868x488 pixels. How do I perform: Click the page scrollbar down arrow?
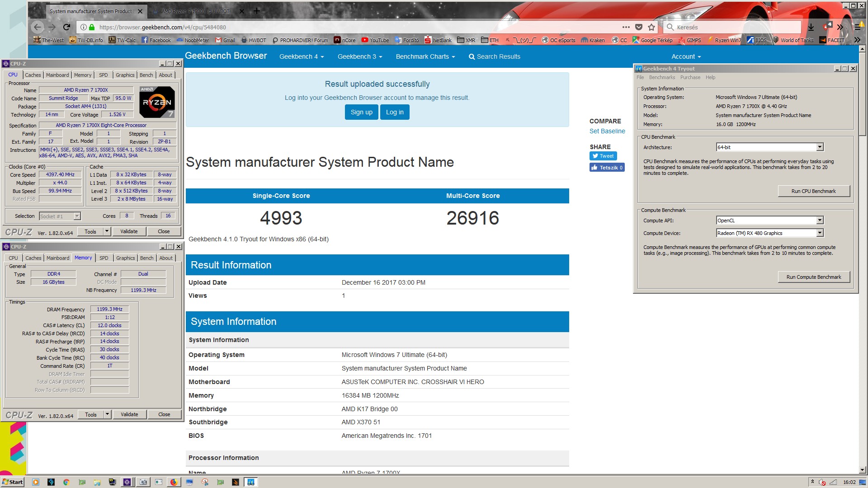862,470
